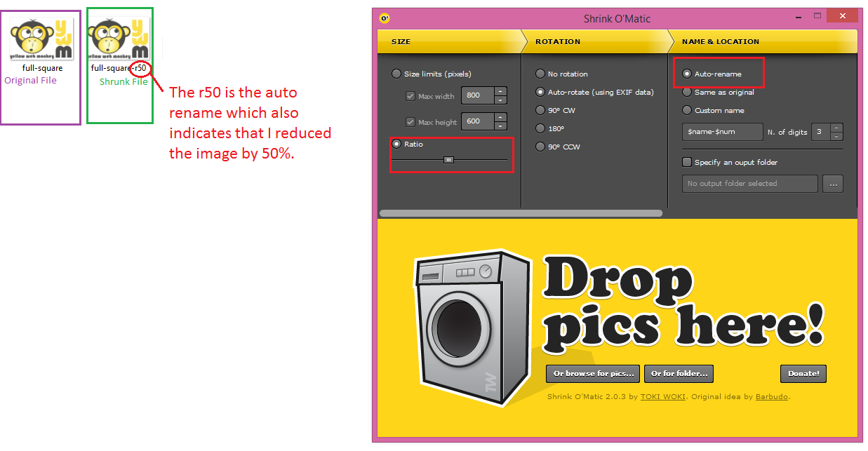Click Or for folder... button
This screenshot has width=868, height=451.
[679, 374]
